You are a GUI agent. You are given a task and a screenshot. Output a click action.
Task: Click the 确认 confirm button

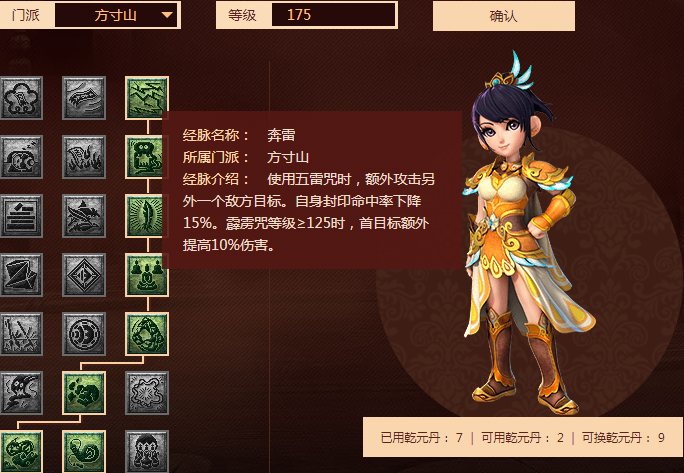503,16
